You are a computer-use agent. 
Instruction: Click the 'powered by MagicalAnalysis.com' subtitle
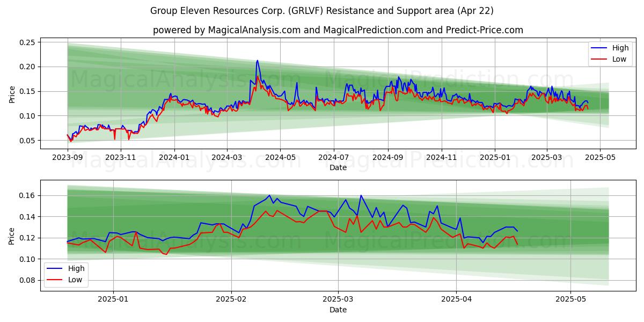click(x=338, y=30)
